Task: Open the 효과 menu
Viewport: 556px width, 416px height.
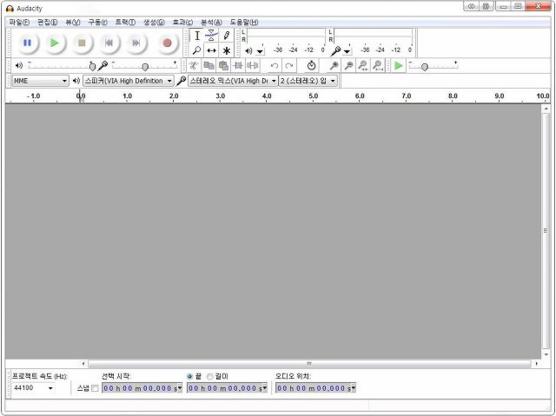Action: [x=183, y=22]
